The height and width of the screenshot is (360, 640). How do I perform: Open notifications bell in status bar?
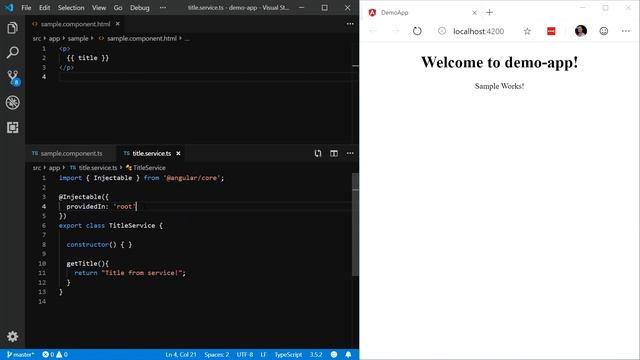coord(348,354)
